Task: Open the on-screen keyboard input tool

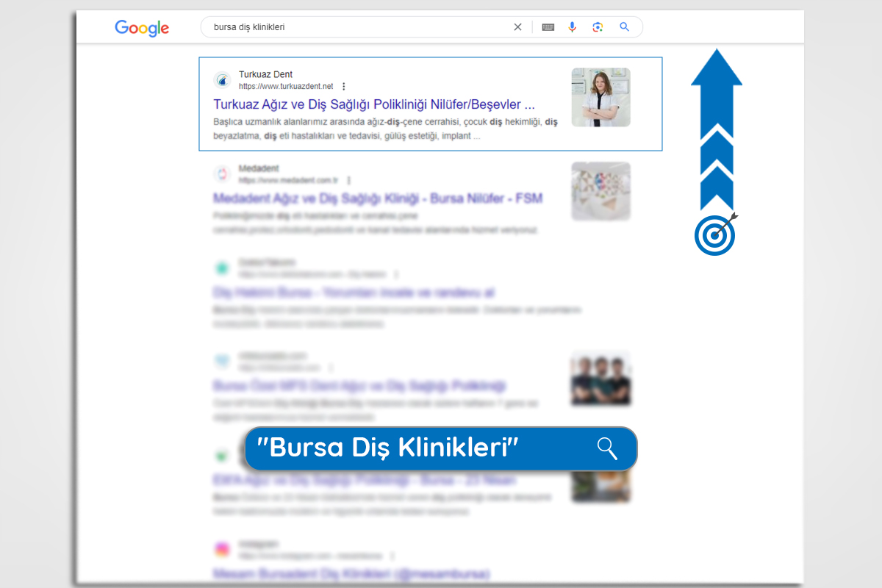Action: [548, 27]
